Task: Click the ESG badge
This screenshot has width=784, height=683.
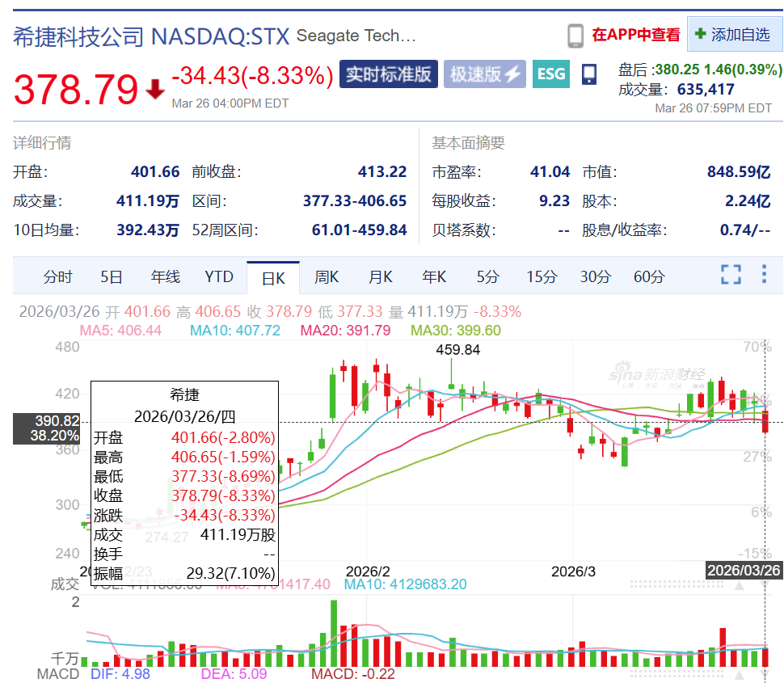Action: coord(551,74)
